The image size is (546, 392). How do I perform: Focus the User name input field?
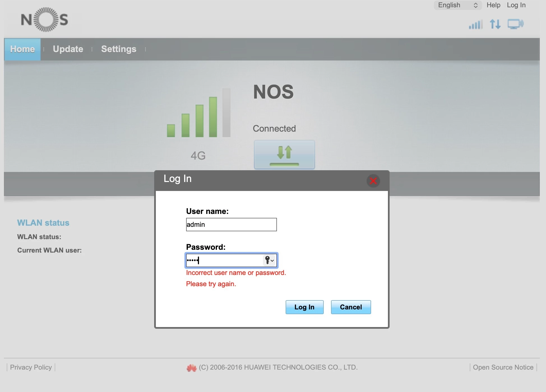click(x=231, y=225)
